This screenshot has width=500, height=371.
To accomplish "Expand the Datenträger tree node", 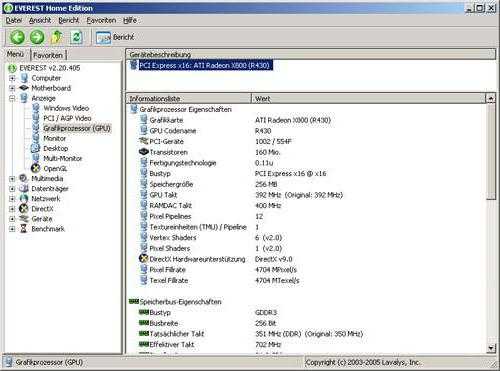I will click(12, 189).
